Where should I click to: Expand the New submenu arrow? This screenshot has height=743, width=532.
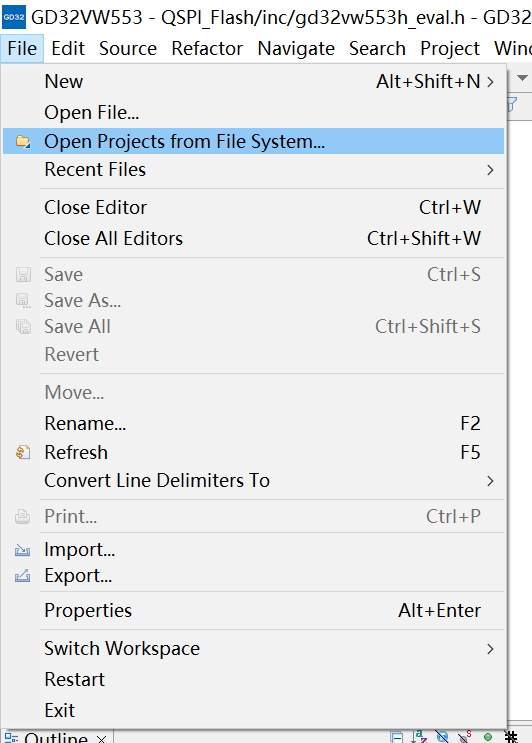click(x=490, y=82)
